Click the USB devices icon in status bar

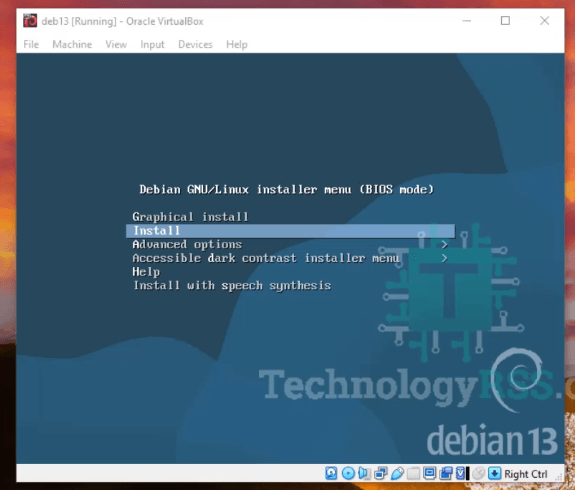[x=397, y=473]
